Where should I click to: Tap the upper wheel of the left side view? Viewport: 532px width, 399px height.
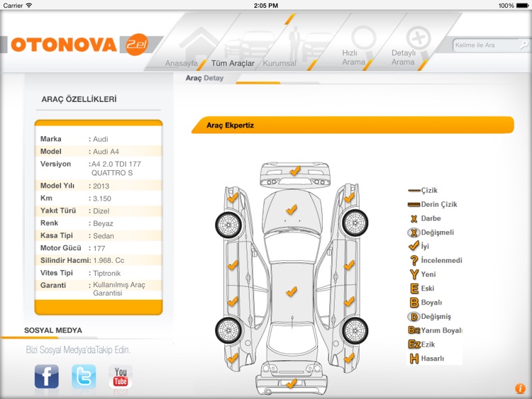(229, 225)
